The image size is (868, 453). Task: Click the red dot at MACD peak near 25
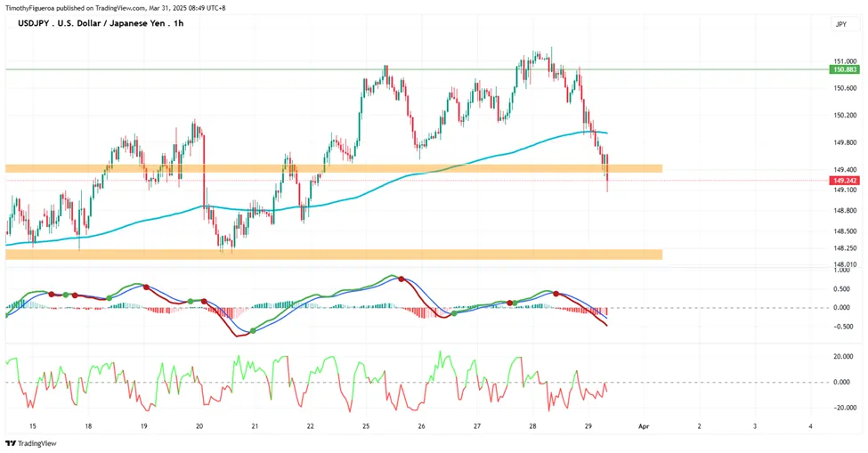(402, 279)
